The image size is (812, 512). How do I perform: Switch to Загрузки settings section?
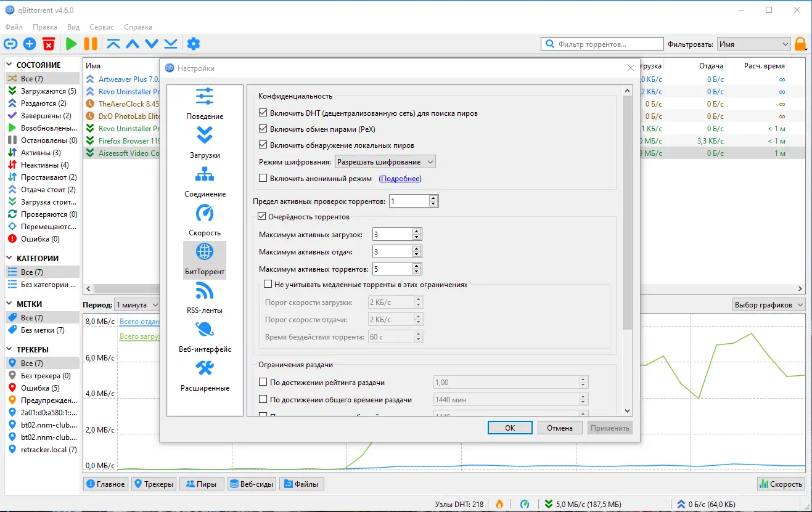205,144
